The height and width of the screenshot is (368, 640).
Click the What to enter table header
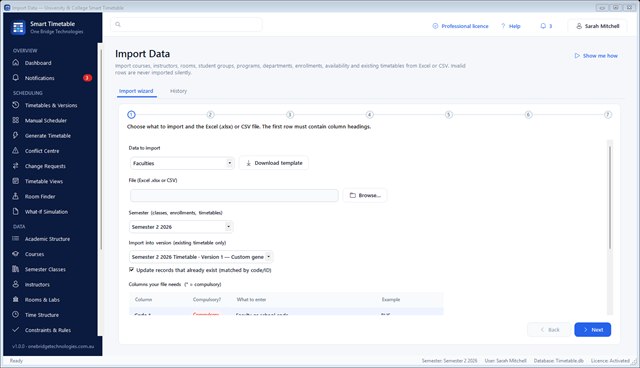click(251, 299)
